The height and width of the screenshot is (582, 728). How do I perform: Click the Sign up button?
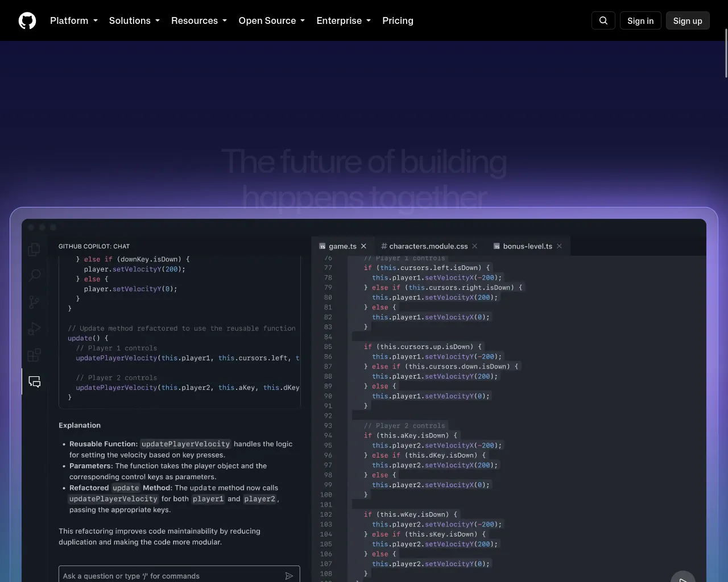(688, 20)
